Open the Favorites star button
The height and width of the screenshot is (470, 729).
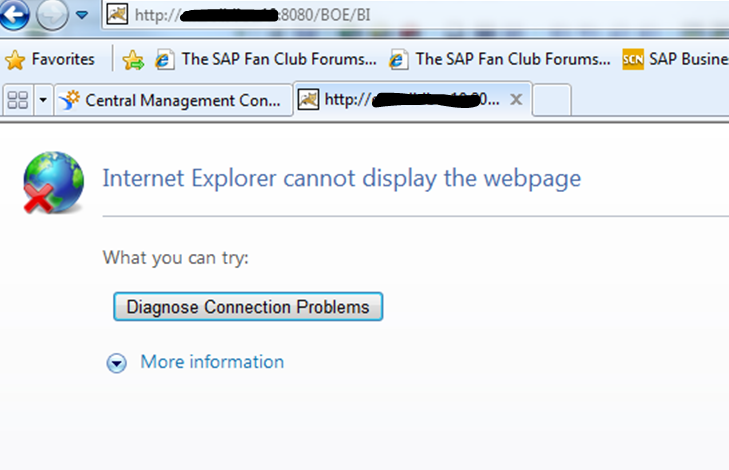(x=49, y=60)
